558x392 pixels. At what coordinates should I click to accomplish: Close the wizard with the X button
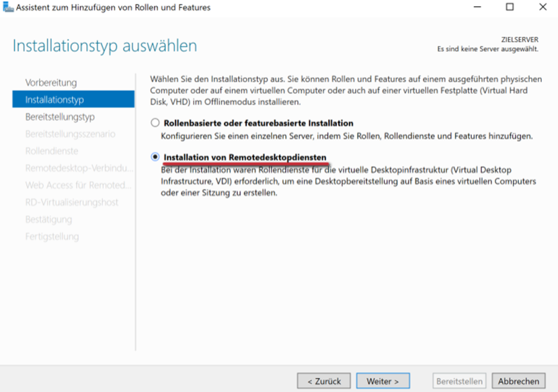tap(542, 7)
